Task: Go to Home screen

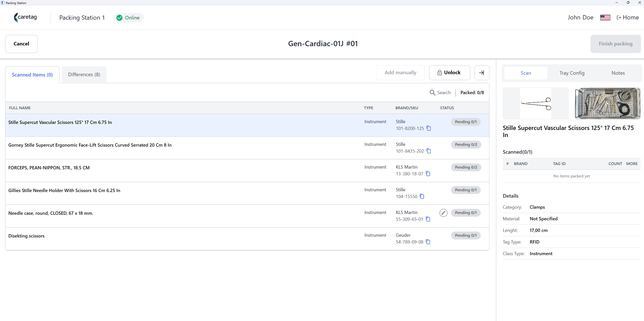Action: (628, 17)
